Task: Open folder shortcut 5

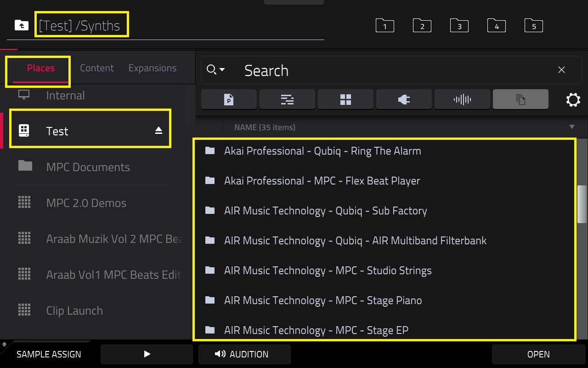Action: [x=534, y=26]
